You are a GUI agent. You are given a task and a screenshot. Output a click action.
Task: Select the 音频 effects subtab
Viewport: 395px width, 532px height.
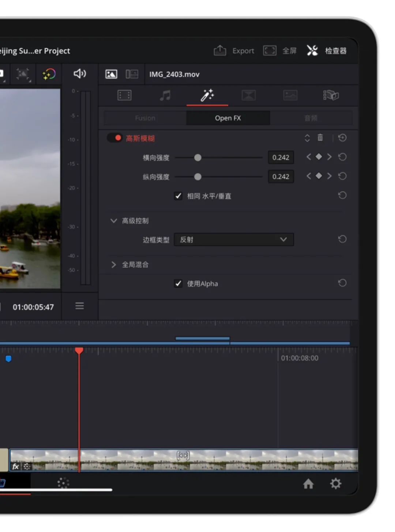(311, 118)
